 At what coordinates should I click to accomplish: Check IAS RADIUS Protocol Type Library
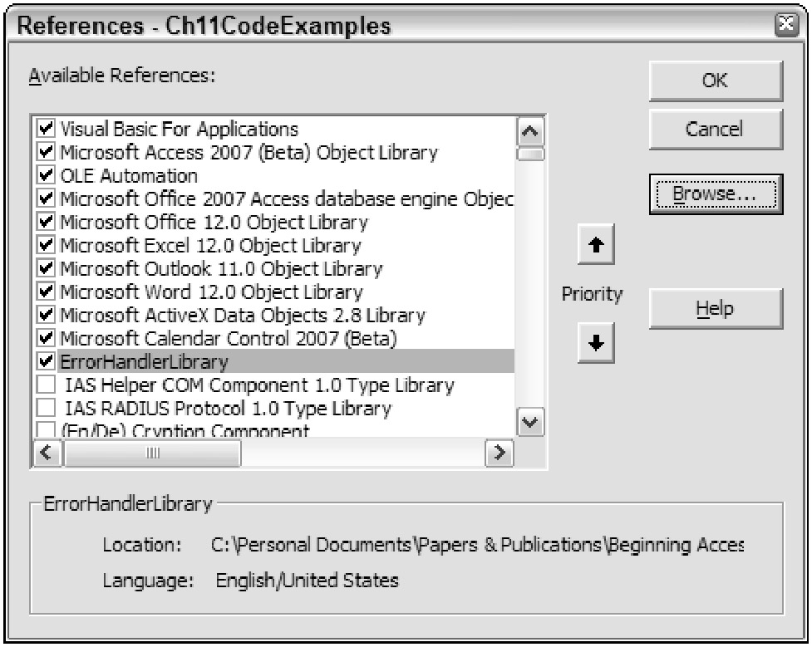coord(47,409)
